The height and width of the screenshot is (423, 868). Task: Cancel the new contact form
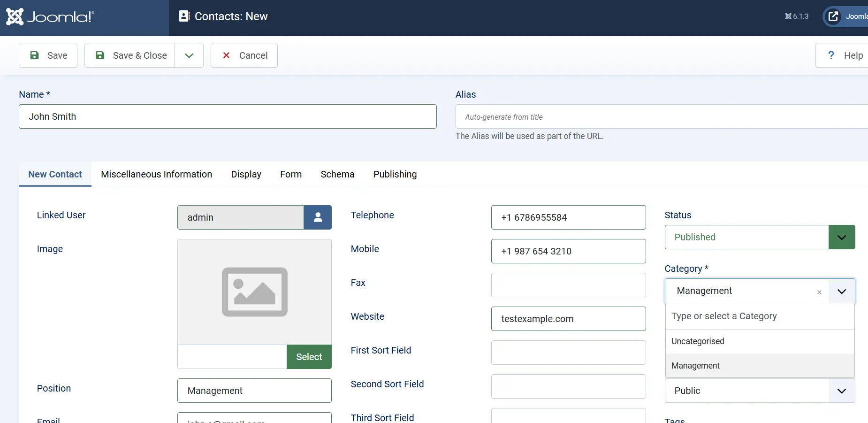click(x=244, y=55)
